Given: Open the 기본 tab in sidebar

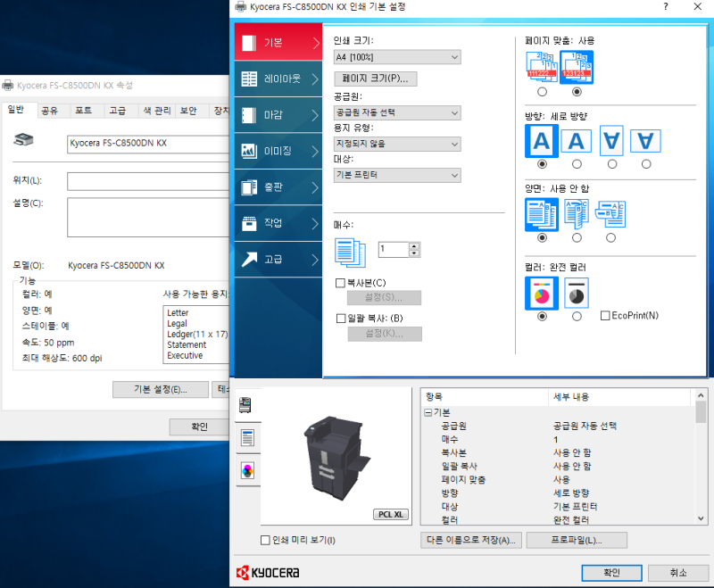Looking at the screenshot, I should pyautogui.click(x=278, y=42).
